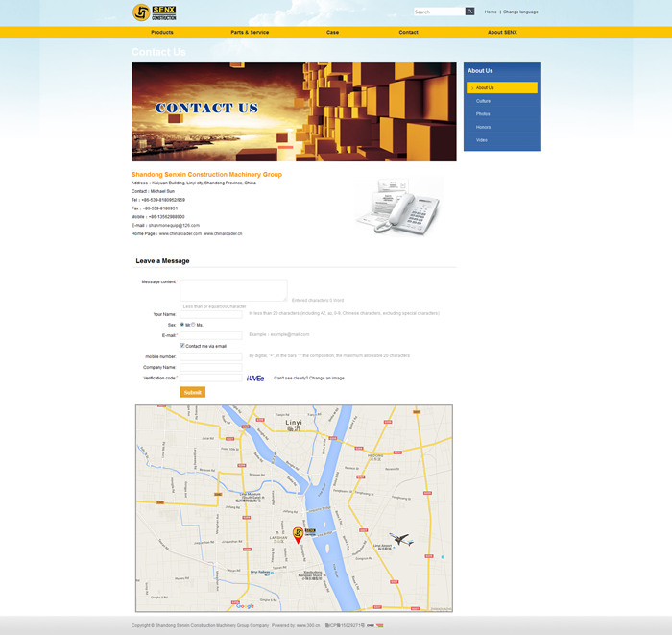Click the SENX map pin marker
This screenshot has height=635, width=672.
tap(298, 535)
